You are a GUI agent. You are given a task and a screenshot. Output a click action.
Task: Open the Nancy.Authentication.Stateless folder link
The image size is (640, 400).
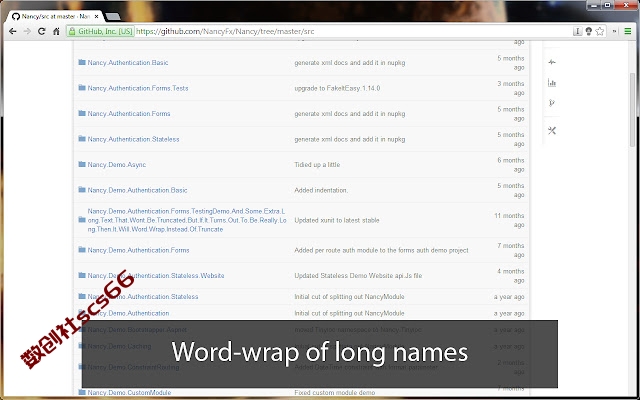(133, 139)
